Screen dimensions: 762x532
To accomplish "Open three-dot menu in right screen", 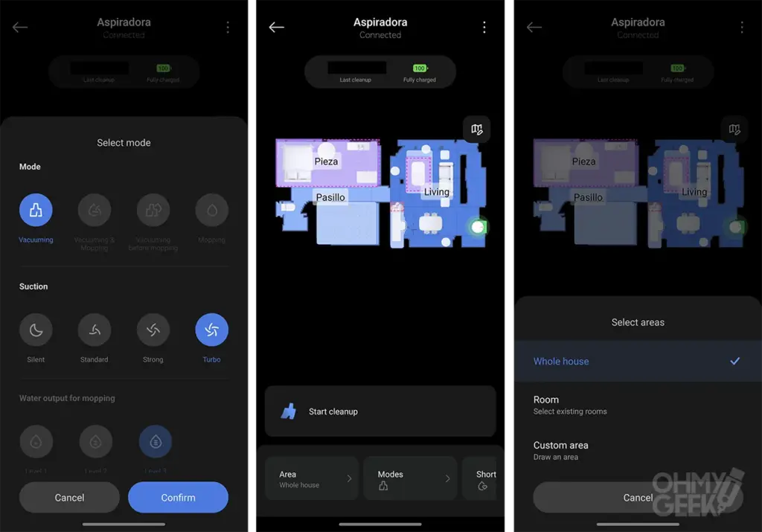I will tap(742, 28).
